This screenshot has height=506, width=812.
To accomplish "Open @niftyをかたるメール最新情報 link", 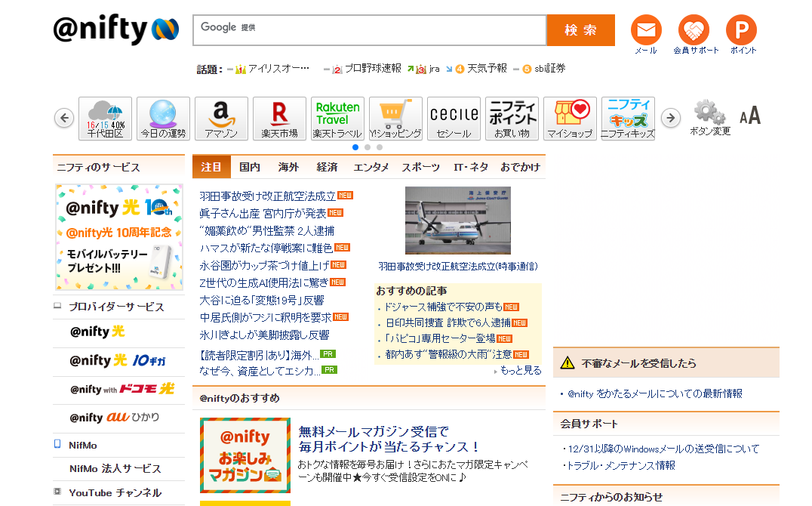I will pos(655,393).
